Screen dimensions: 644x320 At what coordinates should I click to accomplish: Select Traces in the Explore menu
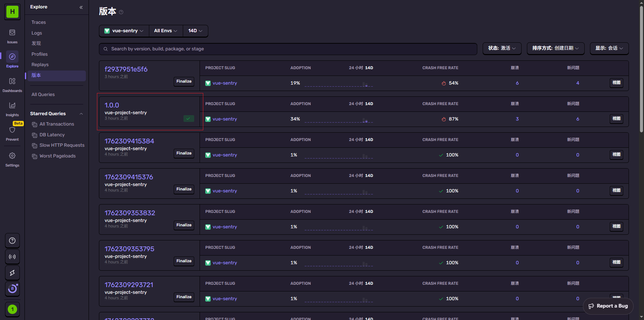point(39,22)
